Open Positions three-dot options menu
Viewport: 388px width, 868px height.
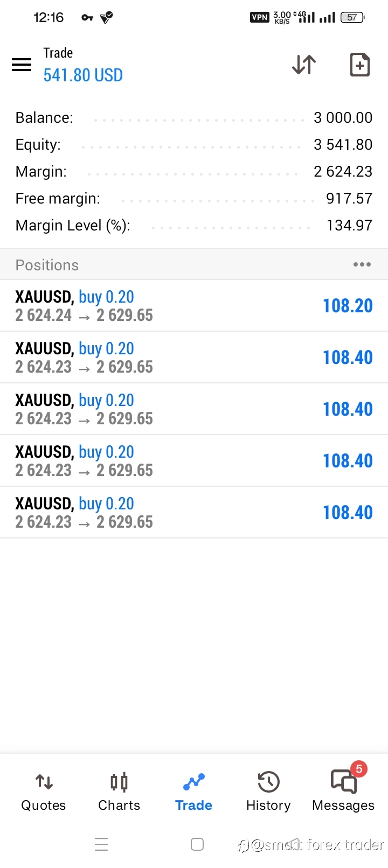tap(362, 264)
